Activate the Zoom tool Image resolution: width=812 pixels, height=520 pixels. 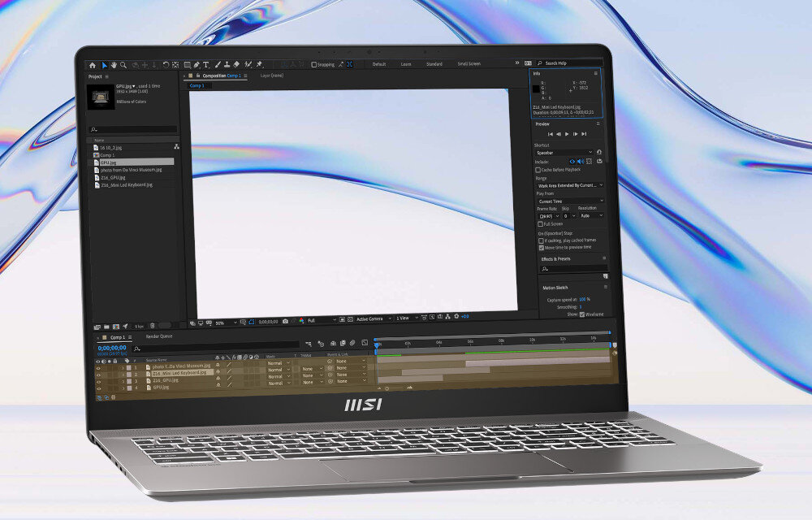point(123,65)
